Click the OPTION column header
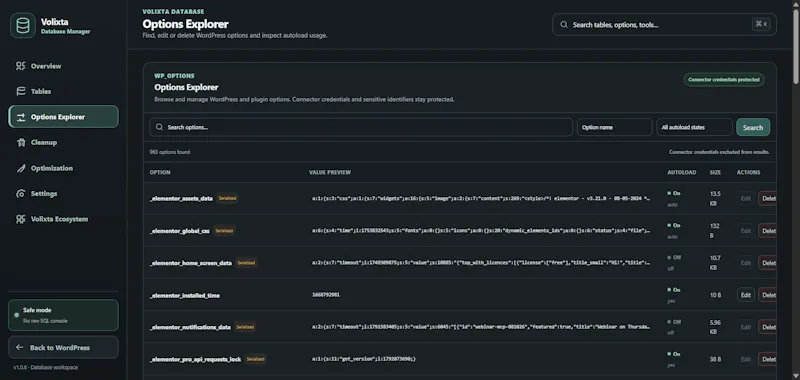This screenshot has width=800, height=380. 160,172
